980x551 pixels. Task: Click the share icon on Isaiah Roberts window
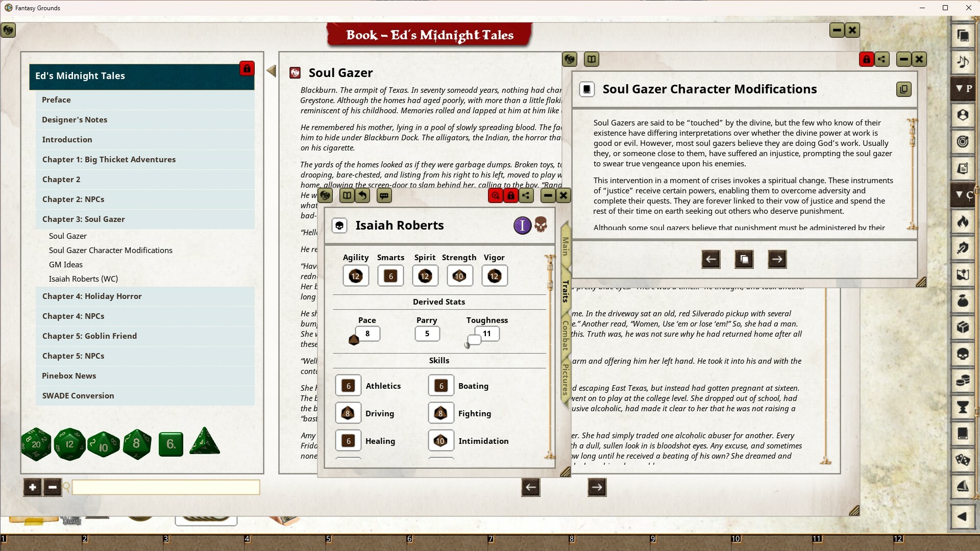click(x=526, y=195)
